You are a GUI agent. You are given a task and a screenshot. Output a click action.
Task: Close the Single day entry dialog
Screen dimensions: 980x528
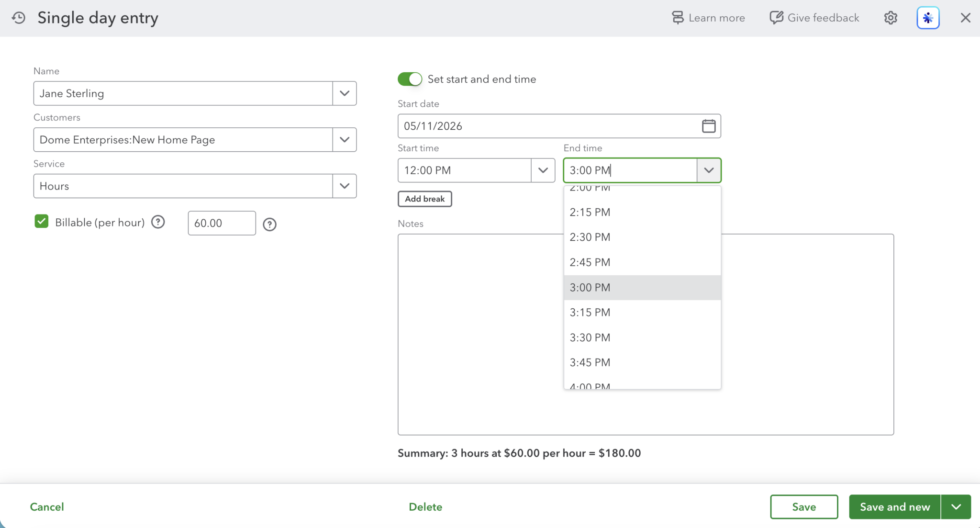966,18
